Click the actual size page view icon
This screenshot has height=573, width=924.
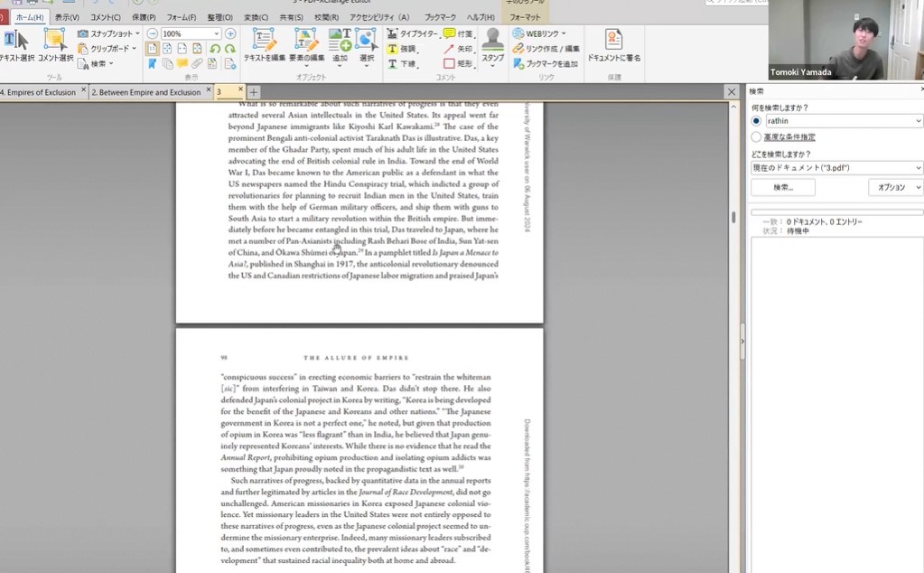pyautogui.click(x=152, y=48)
